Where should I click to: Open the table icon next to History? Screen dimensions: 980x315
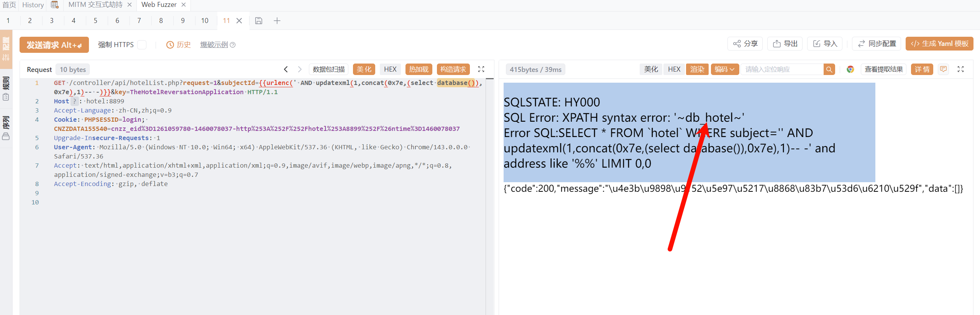(x=55, y=5)
